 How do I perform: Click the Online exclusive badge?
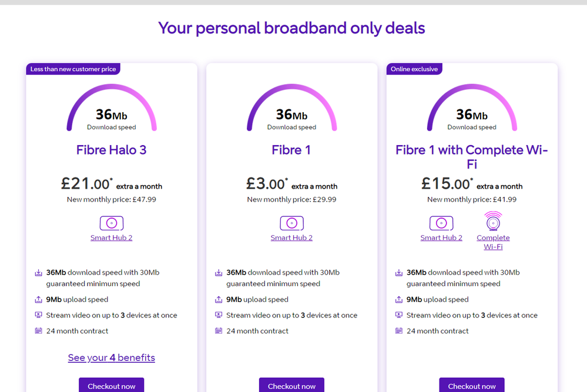(414, 69)
